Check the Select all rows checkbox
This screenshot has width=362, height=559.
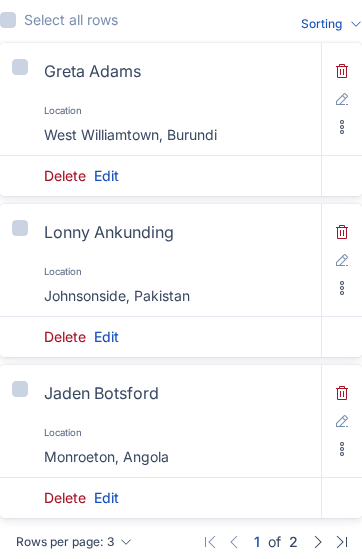(8, 20)
